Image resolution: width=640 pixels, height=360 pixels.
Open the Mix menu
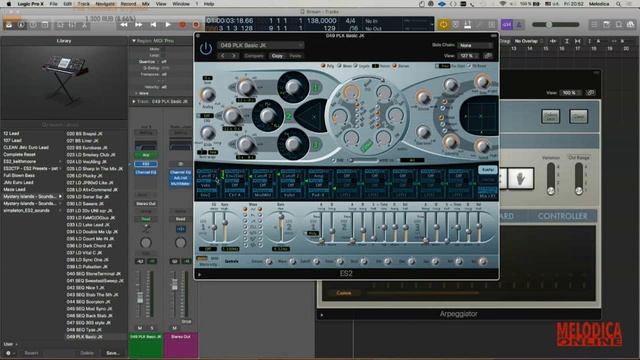146,4
